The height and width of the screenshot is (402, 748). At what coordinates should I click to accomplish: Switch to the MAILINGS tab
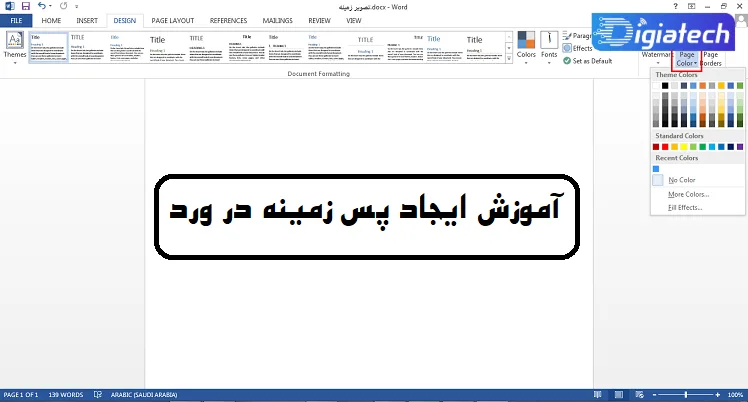278,21
